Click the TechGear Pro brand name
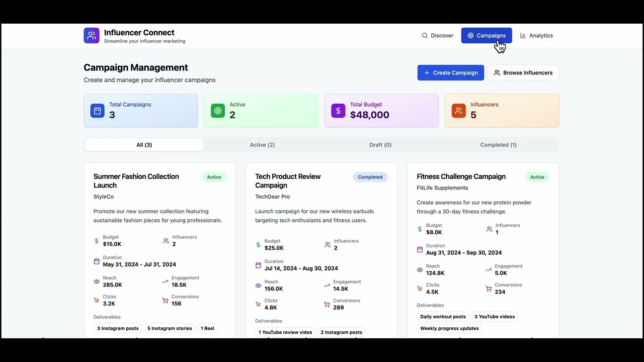 click(x=273, y=197)
